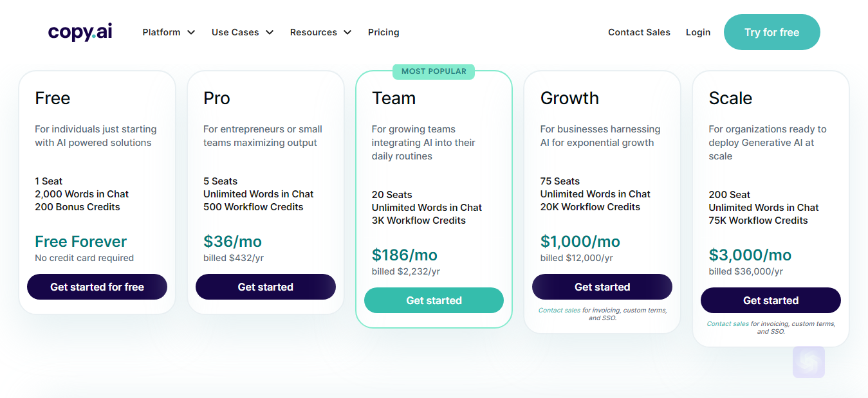Select the Team plan heading
Screen dimensions: 868x398
394,98
